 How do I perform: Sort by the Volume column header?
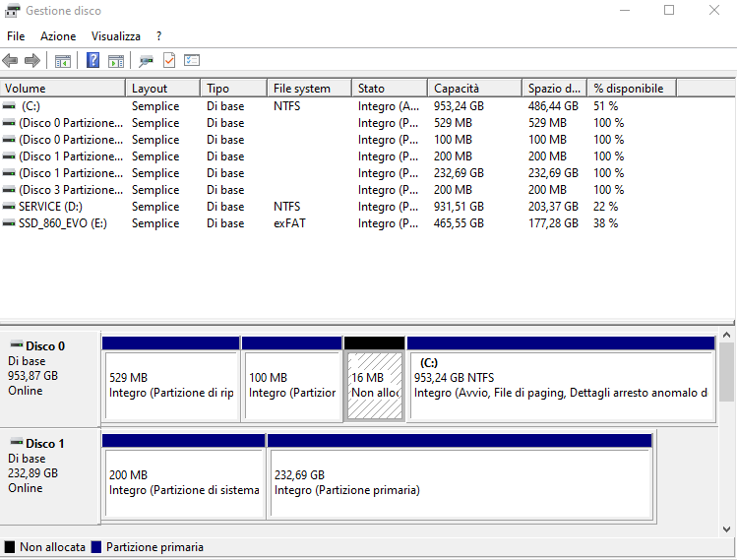tap(63, 89)
